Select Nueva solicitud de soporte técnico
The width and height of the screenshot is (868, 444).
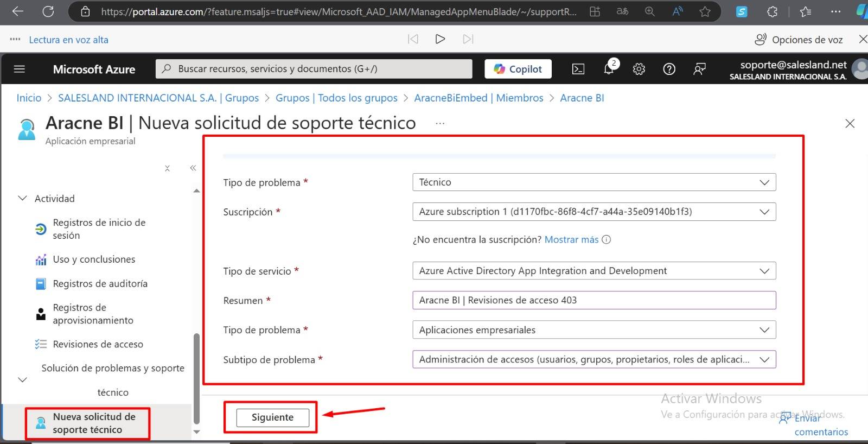[94, 423]
